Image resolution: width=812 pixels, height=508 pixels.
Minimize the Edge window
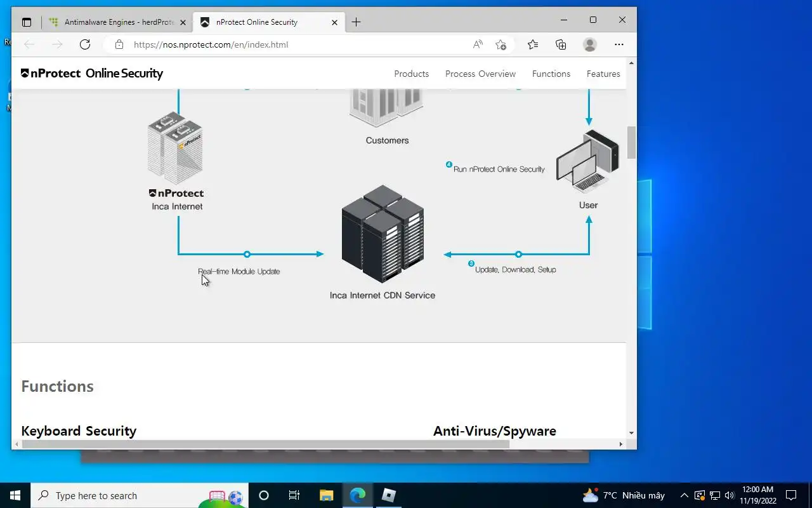[564, 20]
